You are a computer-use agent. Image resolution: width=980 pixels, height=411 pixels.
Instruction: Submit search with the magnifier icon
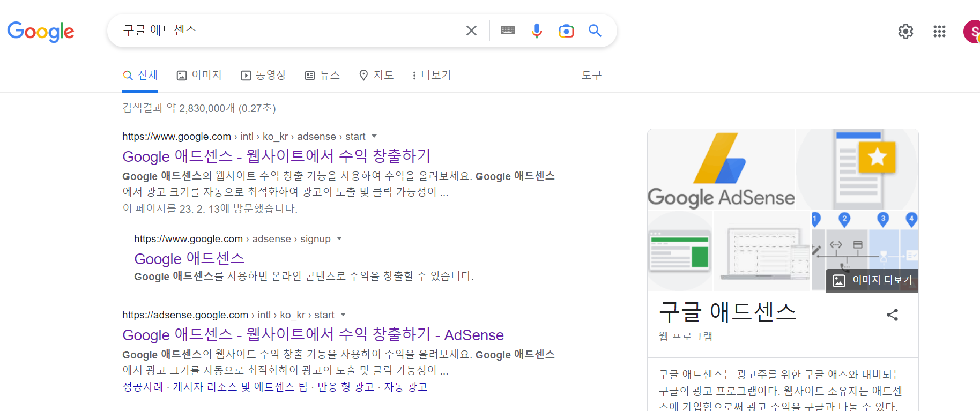(x=595, y=31)
